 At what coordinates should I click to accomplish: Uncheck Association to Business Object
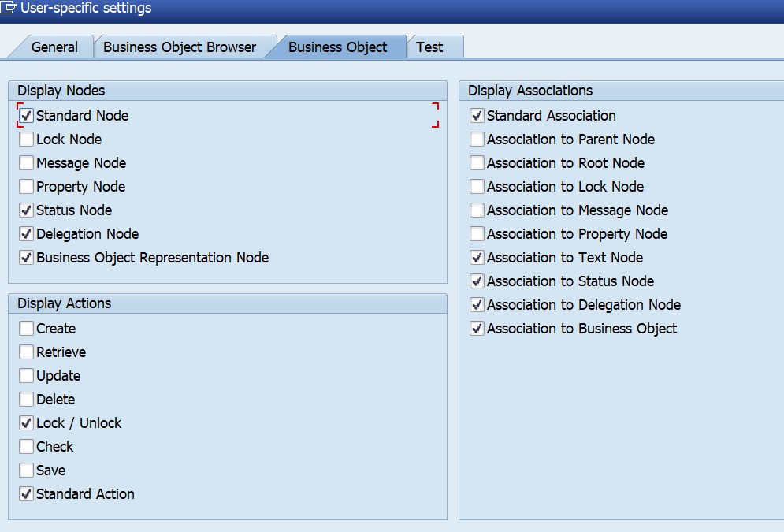[x=476, y=328]
